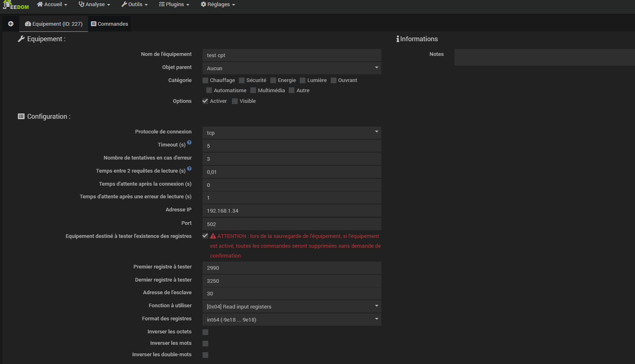
Task: Click the back arrow icon
Action: click(x=11, y=24)
